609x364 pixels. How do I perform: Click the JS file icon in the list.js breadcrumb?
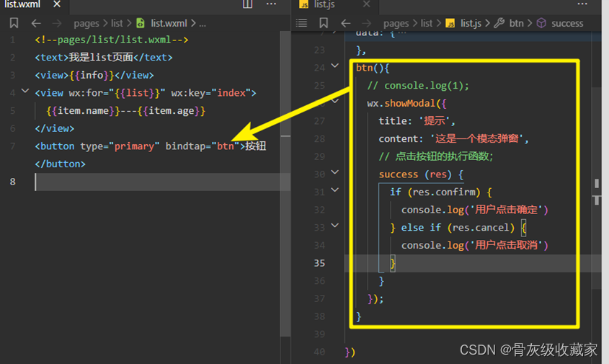(450, 23)
